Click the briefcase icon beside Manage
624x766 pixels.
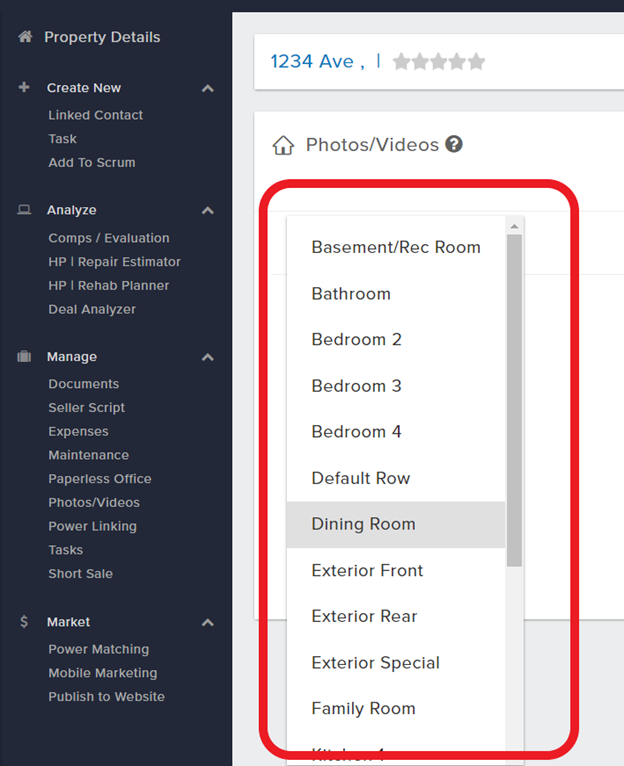pos(24,356)
